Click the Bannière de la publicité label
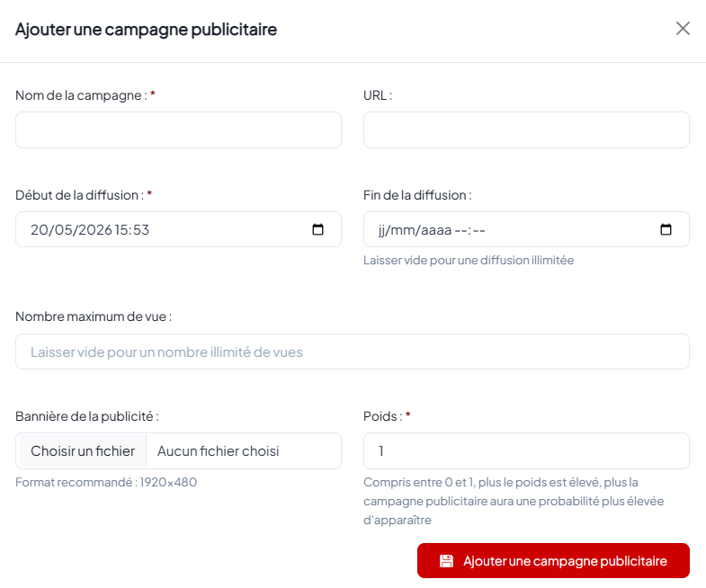 click(87, 416)
